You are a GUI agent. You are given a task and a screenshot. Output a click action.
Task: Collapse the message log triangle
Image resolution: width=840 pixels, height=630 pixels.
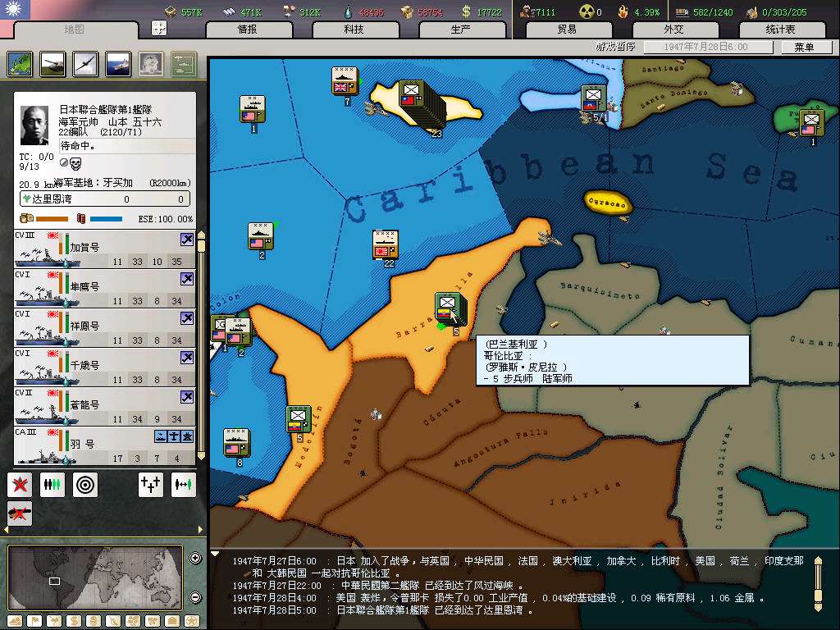(215, 554)
